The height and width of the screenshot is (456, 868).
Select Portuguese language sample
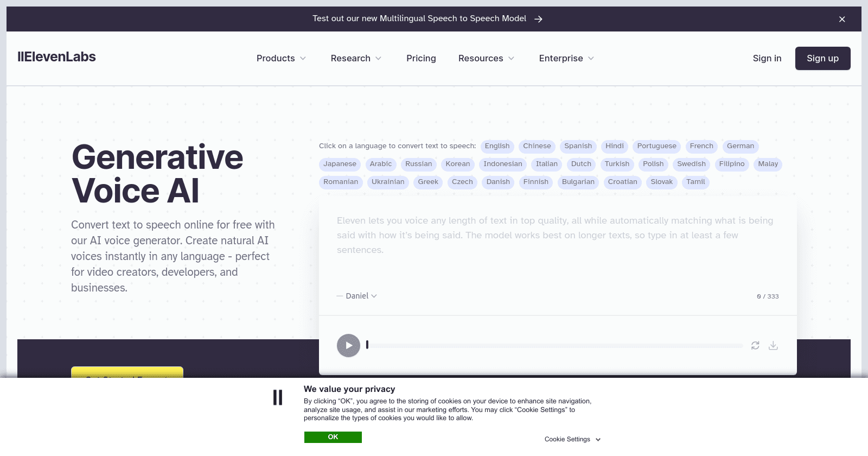coord(657,146)
